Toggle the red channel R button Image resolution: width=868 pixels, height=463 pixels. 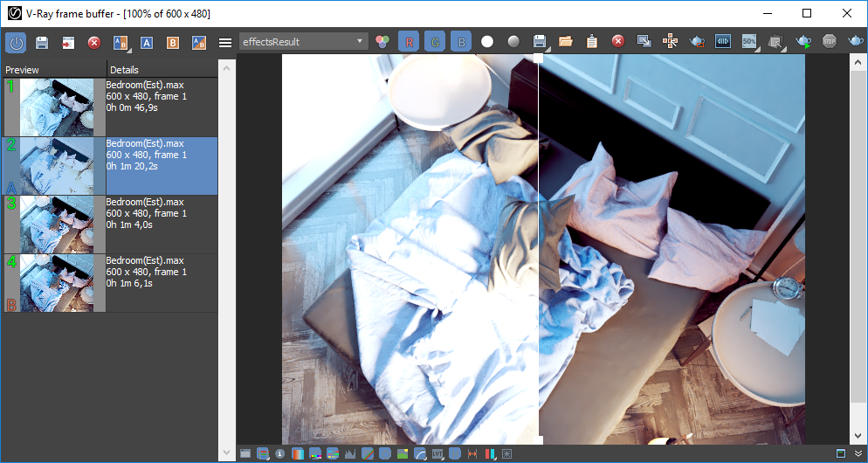point(409,42)
